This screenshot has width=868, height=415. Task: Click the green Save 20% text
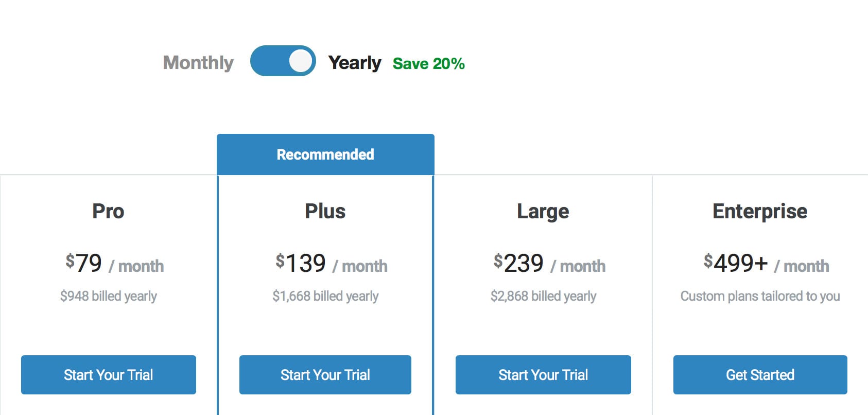pos(428,64)
